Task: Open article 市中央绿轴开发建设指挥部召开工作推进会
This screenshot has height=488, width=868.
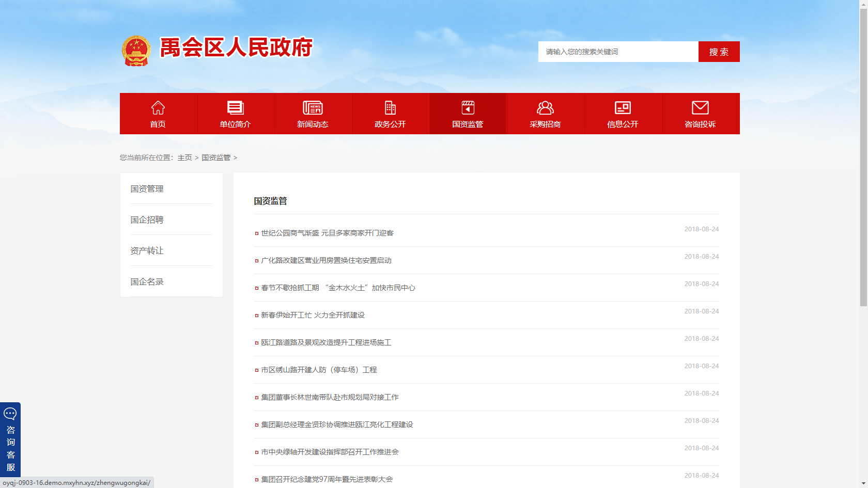Action: pos(330,452)
